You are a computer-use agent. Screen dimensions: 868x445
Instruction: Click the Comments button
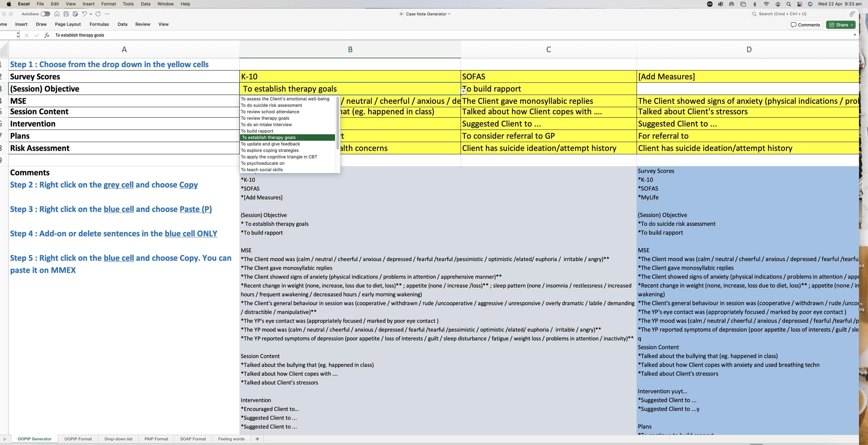805,25
